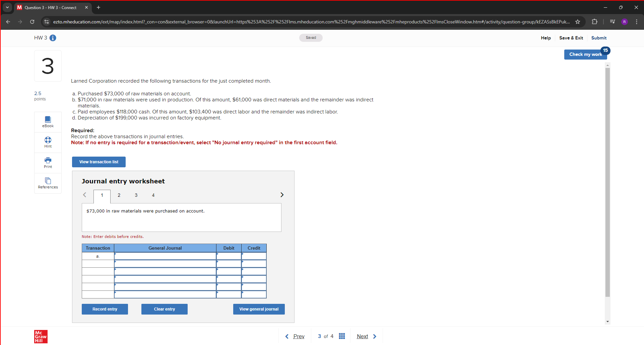Close the Question 3 - HW 3 tab
The height and width of the screenshot is (345, 644).
pyautogui.click(x=86, y=7)
